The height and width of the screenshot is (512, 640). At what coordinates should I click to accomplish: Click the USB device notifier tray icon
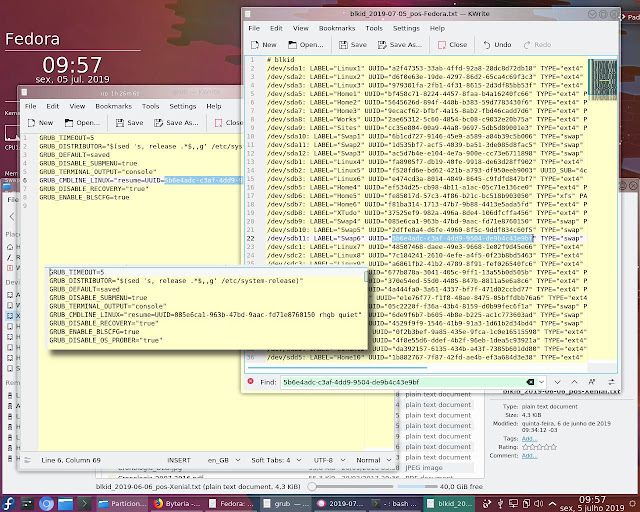coord(500,503)
